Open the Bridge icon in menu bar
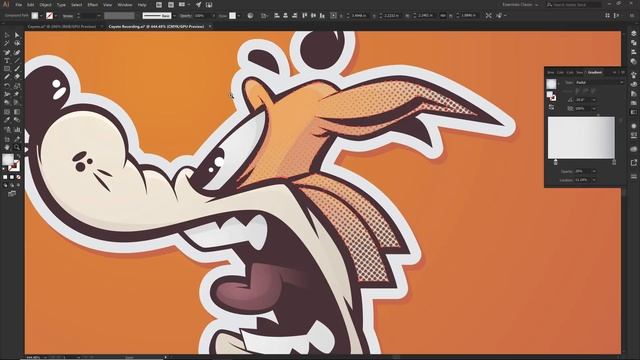 tap(159, 5)
